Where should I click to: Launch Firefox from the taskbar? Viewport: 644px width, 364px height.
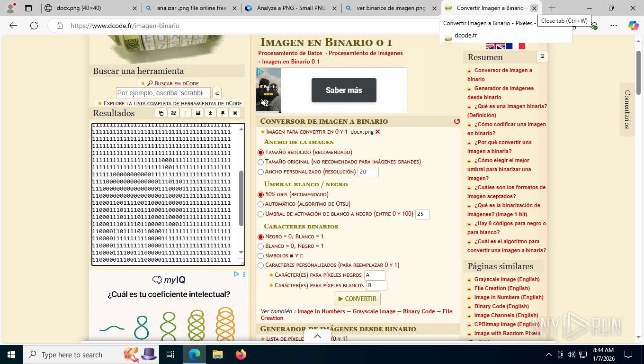pos(241,355)
